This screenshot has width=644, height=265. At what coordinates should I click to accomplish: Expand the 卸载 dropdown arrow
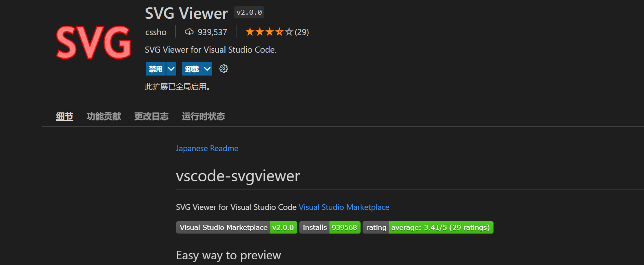pyautogui.click(x=207, y=69)
